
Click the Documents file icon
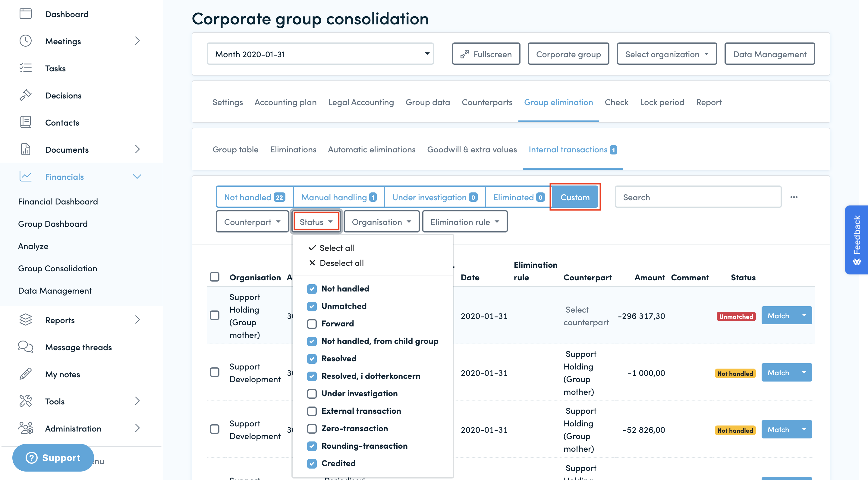tap(26, 149)
